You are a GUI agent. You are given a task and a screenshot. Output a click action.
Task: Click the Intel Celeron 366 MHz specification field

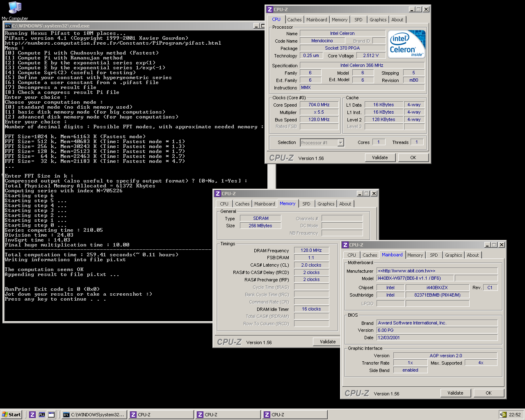point(362,66)
